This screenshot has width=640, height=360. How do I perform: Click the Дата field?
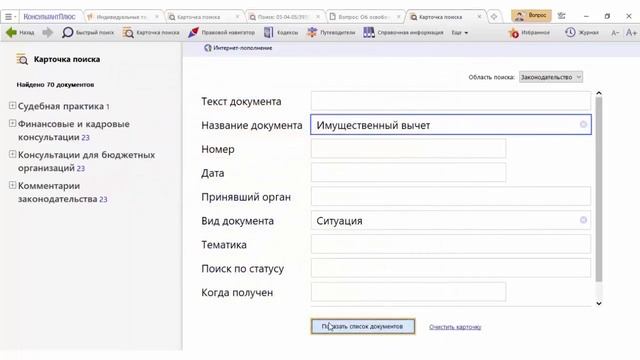click(408, 172)
